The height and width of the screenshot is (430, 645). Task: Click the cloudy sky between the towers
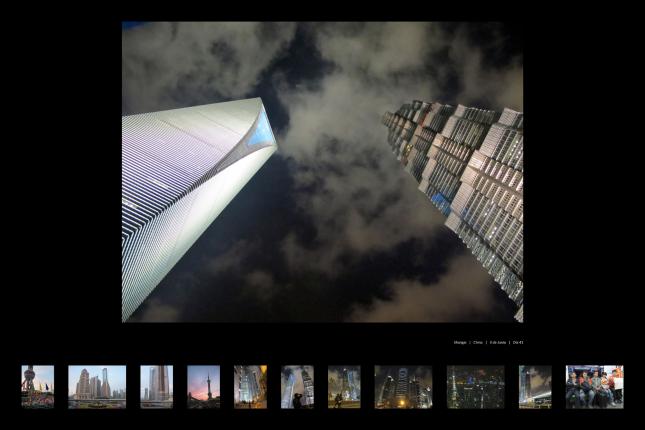click(330, 150)
